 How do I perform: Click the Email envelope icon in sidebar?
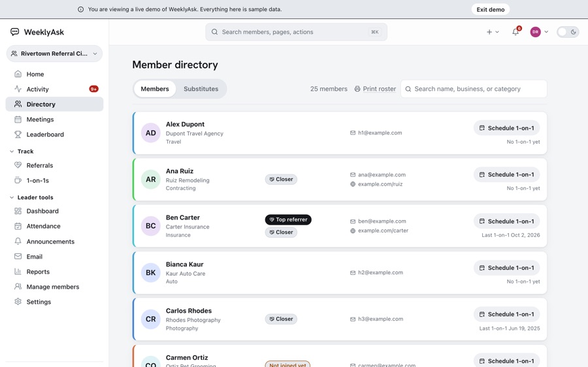pyautogui.click(x=18, y=257)
